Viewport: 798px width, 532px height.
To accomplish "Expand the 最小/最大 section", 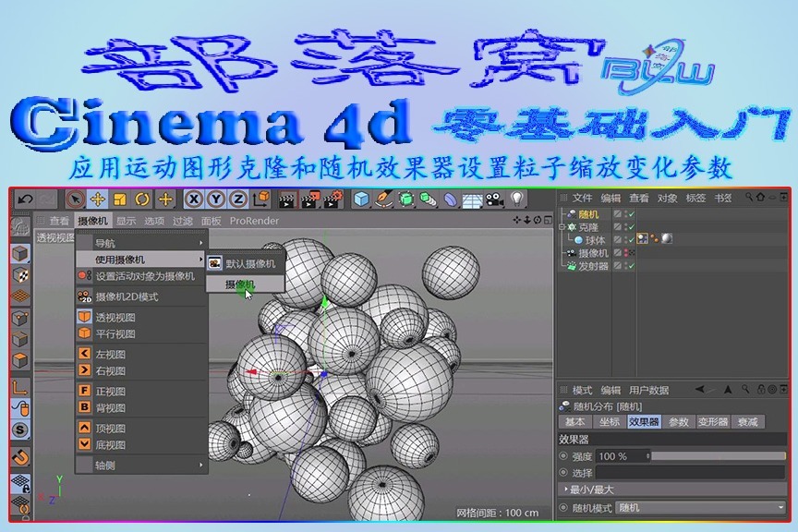I will tap(671, 490).
